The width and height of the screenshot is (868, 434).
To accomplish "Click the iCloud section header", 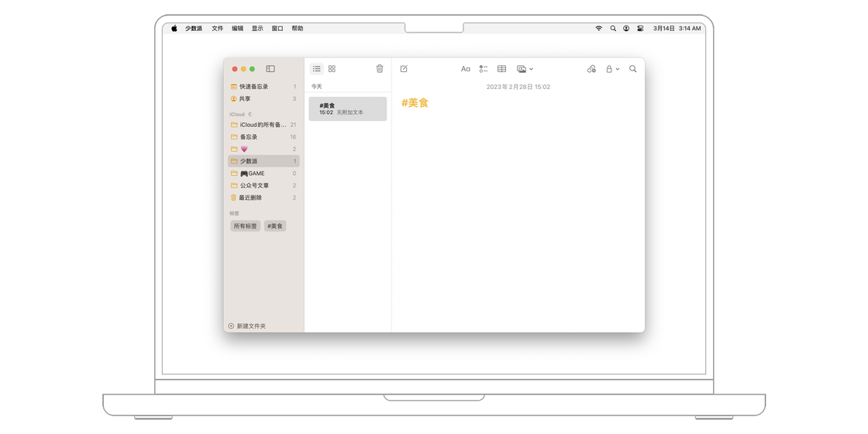I will coord(237,114).
